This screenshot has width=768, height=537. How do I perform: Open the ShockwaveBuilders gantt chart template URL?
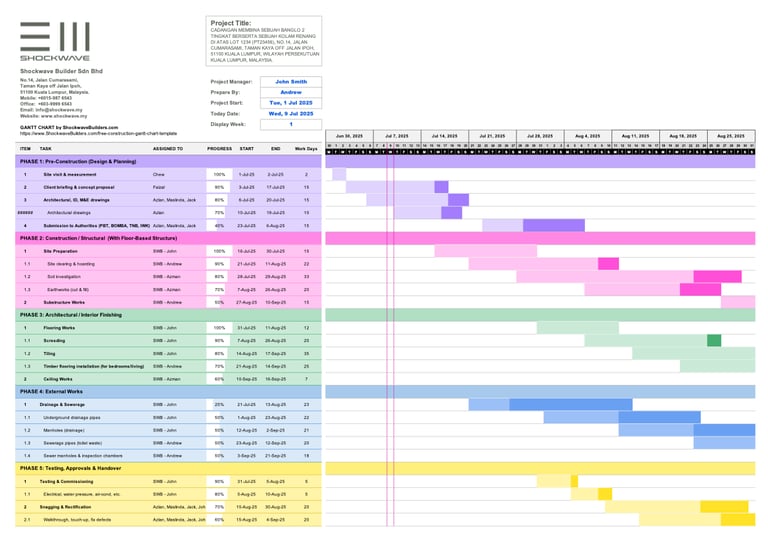point(98,133)
